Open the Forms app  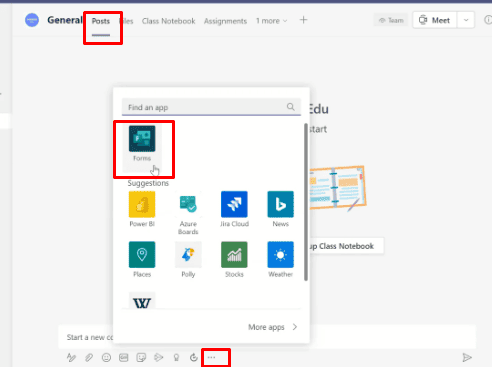142,144
